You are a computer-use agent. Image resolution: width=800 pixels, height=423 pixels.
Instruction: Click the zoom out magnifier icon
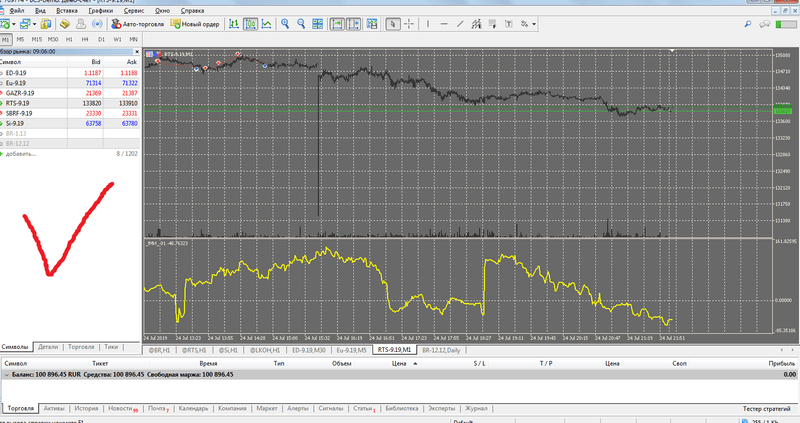point(301,24)
